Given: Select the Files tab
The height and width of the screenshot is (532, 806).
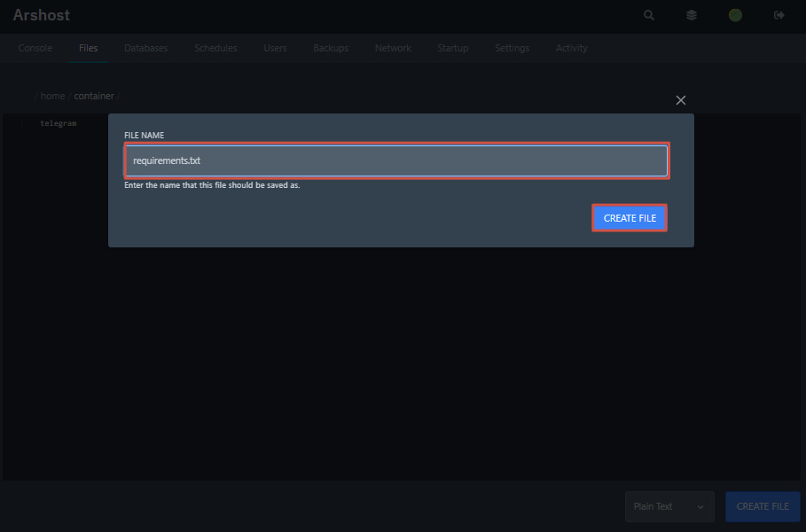Looking at the screenshot, I should click(x=88, y=48).
